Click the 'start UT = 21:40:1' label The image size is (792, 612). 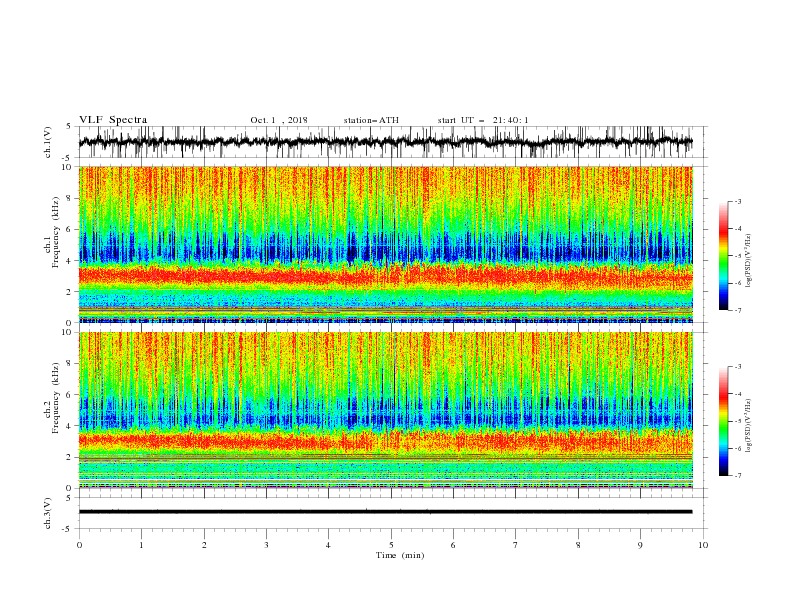[483, 120]
